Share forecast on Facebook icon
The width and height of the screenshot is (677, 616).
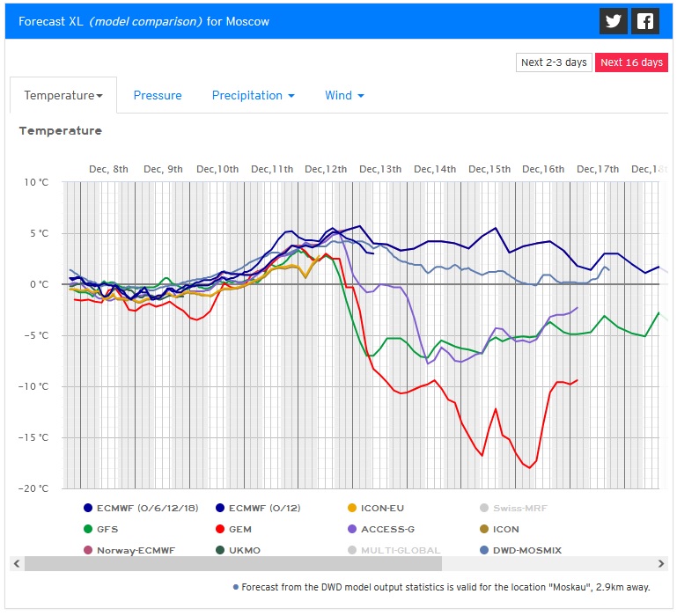point(645,21)
